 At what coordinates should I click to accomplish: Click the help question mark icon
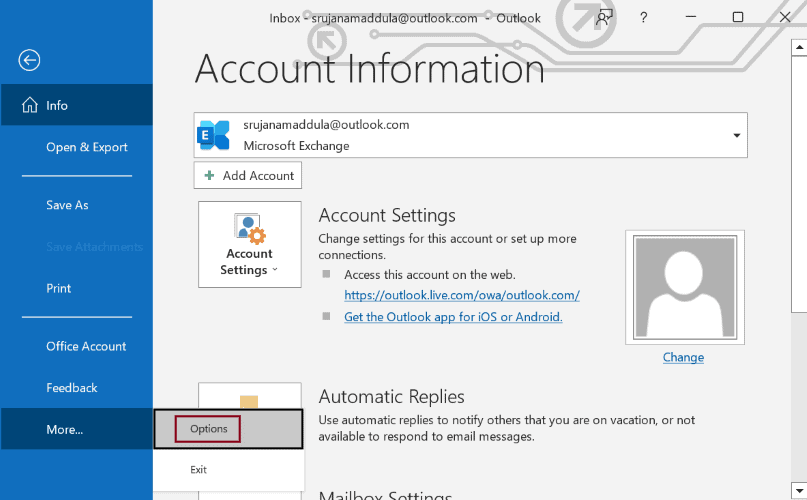(643, 18)
